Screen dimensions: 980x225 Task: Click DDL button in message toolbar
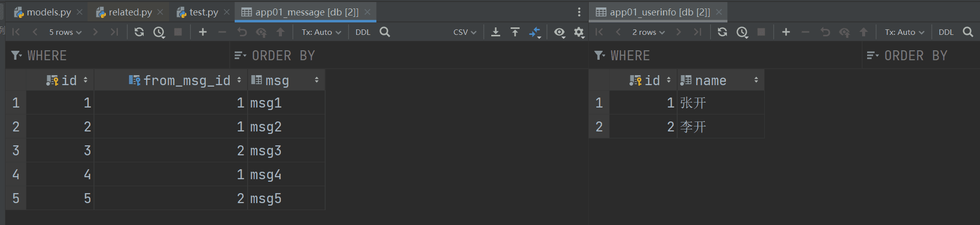click(363, 32)
